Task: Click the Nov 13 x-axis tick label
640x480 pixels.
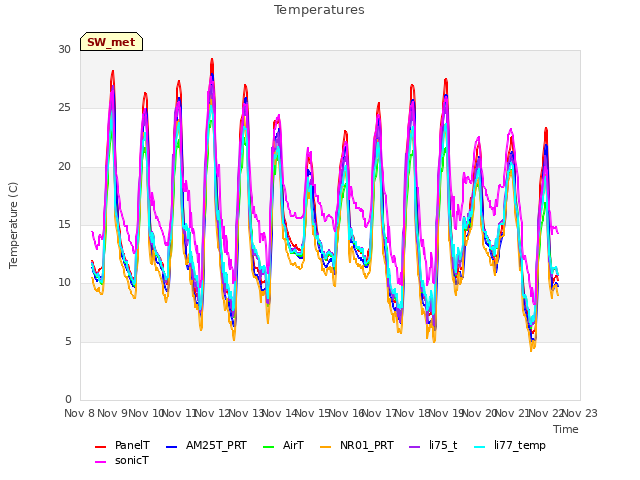Action: [x=246, y=413]
